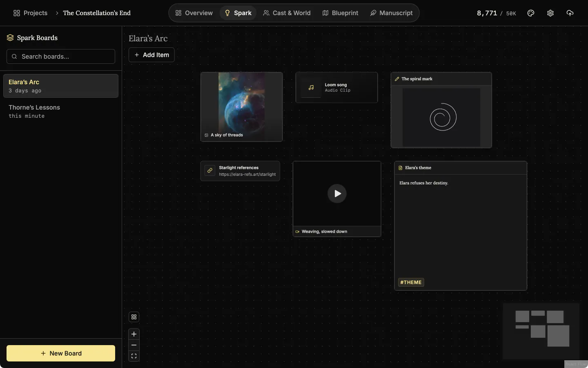Click the image icon beside A sky of threads
The height and width of the screenshot is (368, 588).
pyautogui.click(x=207, y=135)
